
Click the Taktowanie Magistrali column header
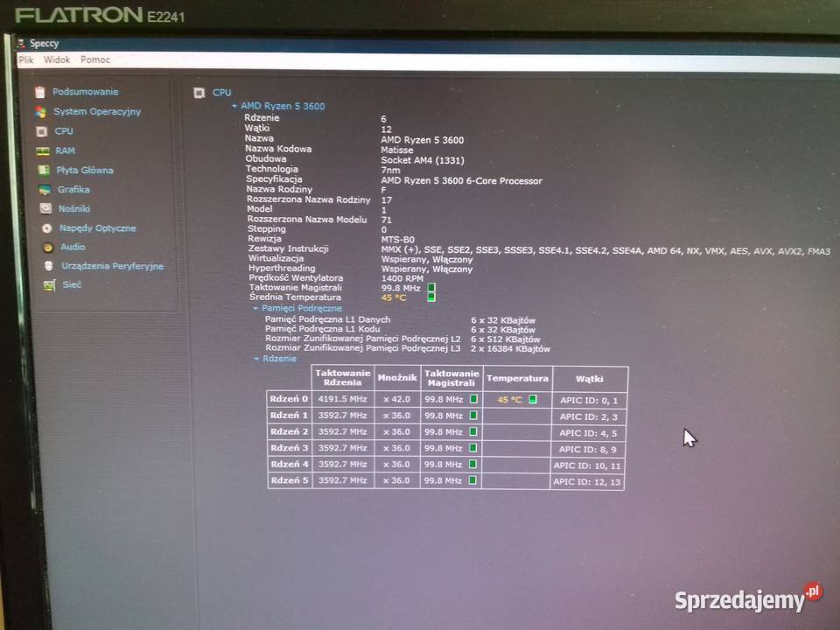tap(451, 378)
